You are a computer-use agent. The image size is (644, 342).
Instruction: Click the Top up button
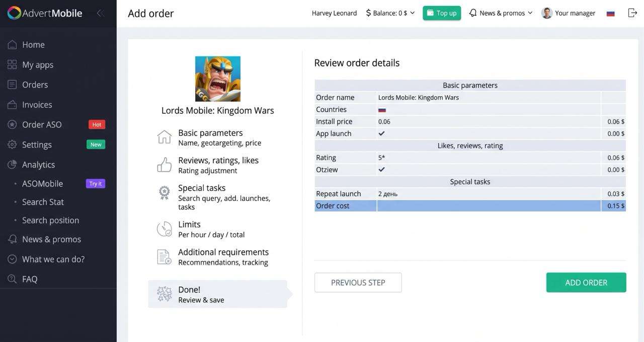click(442, 13)
